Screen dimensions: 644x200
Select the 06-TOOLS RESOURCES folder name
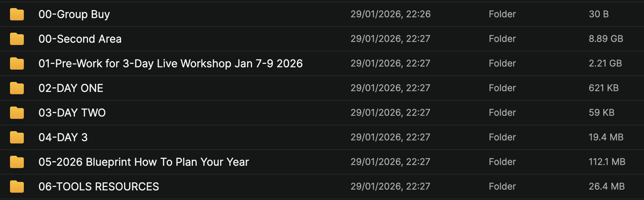tap(99, 187)
